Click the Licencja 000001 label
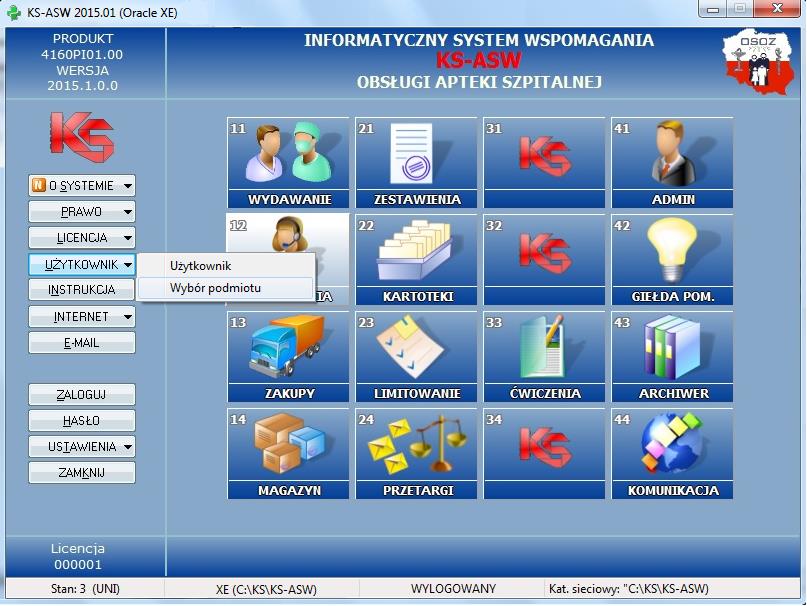This screenshot has width=807, height=606. pyautogui.click(x=78, y=557)
